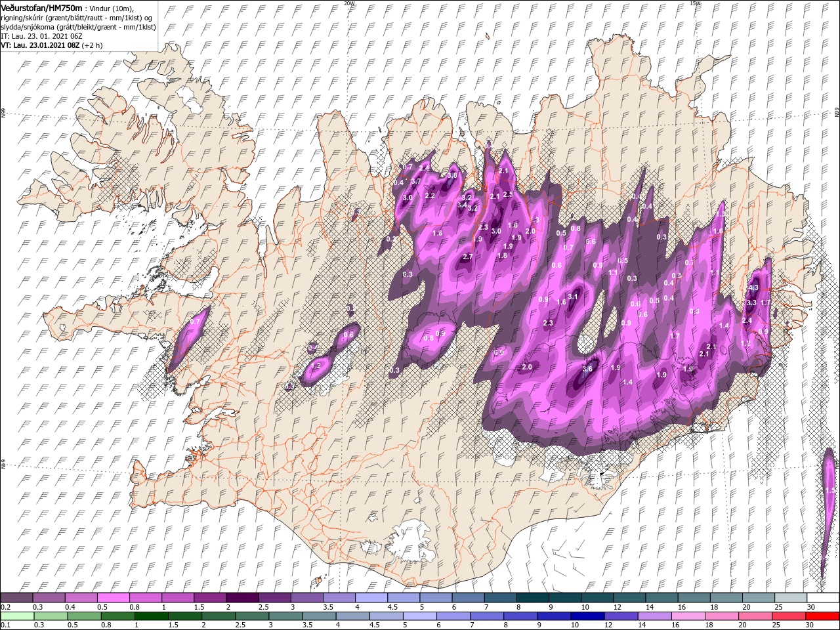Screen dimensions: 840x630
Task: Pick the deep blue swatch between 10 and 12
Action: pyautogui.click(x=587, y=616)
